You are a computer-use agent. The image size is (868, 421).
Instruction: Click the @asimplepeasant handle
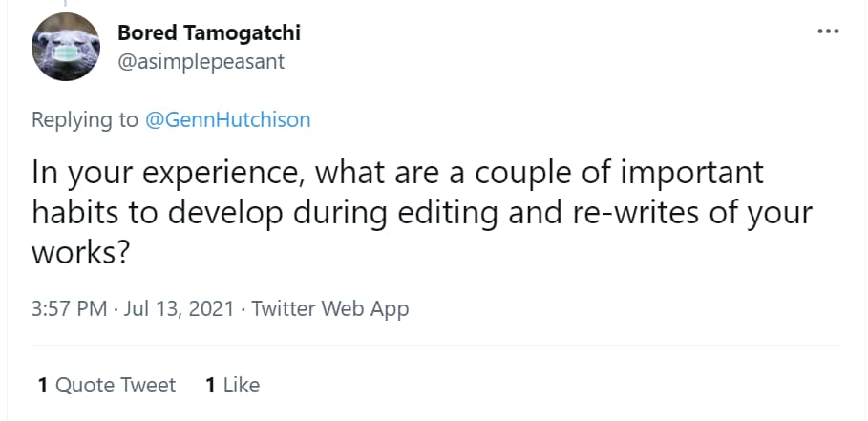tap(201, 61)
